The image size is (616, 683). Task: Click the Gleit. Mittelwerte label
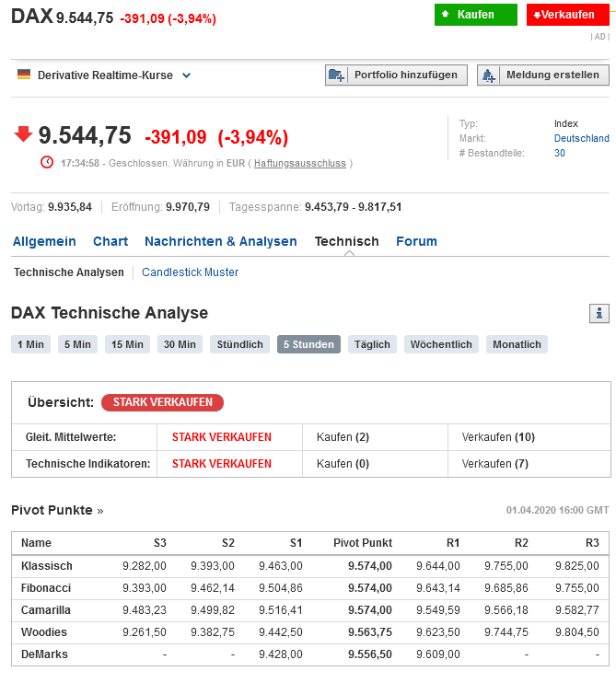[x=71, y=437]
